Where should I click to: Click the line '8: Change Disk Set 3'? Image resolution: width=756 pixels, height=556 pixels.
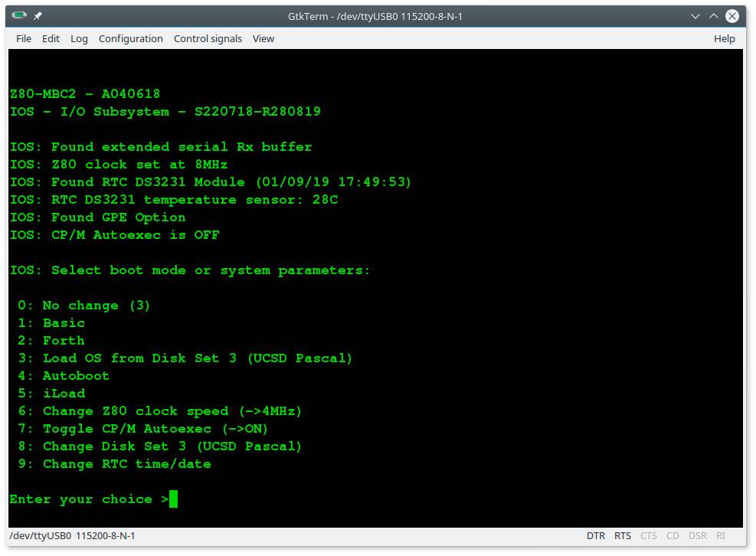pyautogui.click(x=160, y=446)
